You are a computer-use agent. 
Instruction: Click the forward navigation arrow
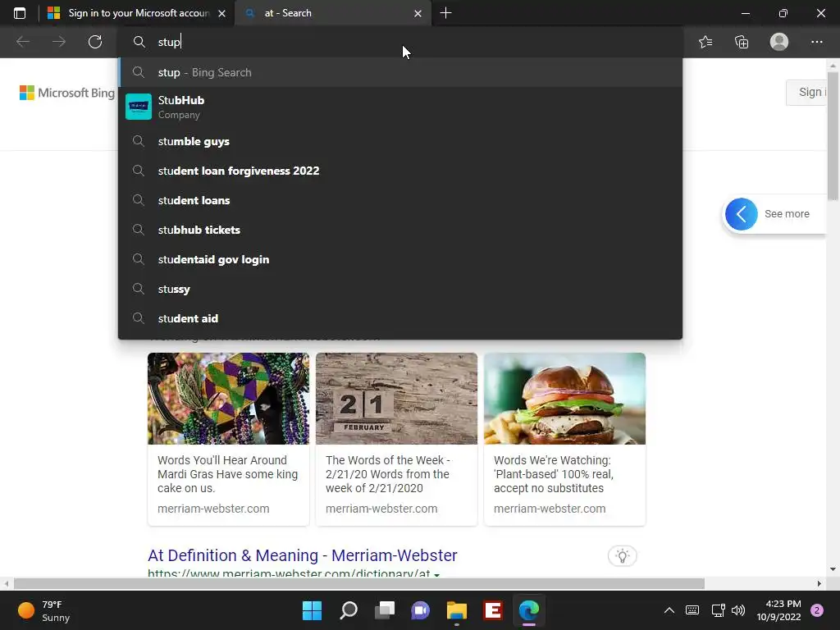59,42
